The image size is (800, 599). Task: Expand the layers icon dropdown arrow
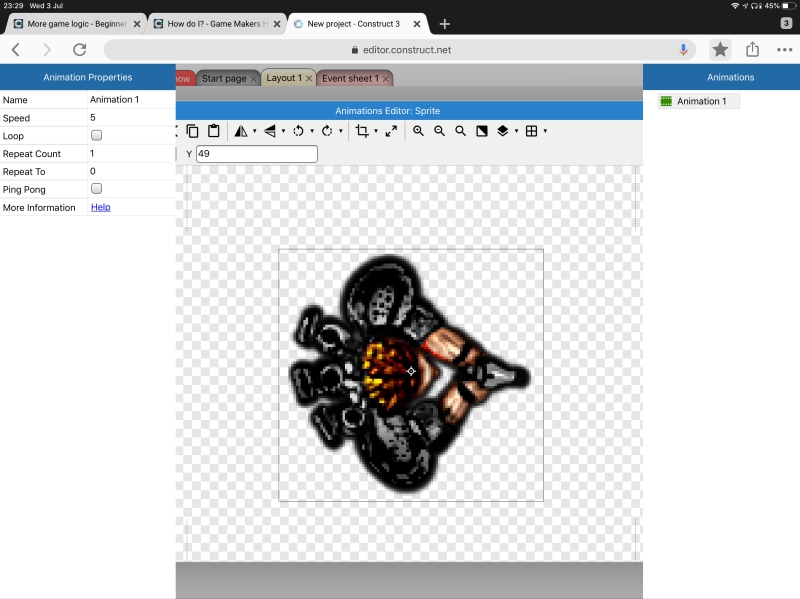[x=516, y=131]
